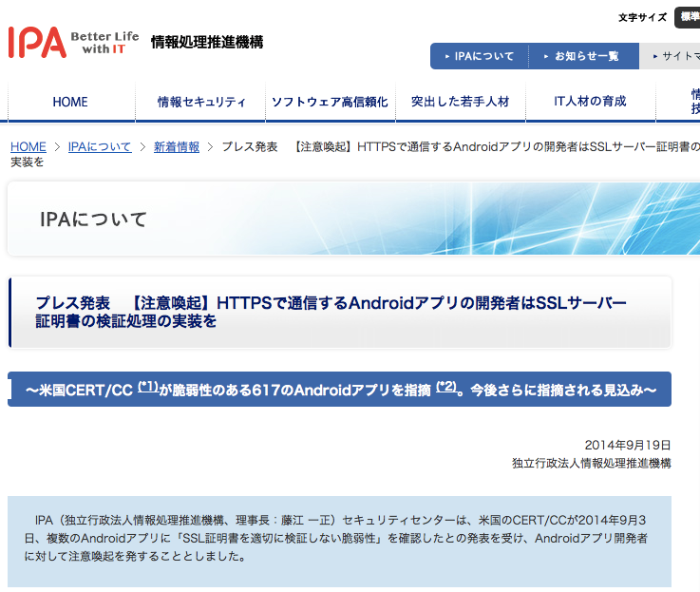Open the IPAについて utility link in the blue bar

pos(480,56)
